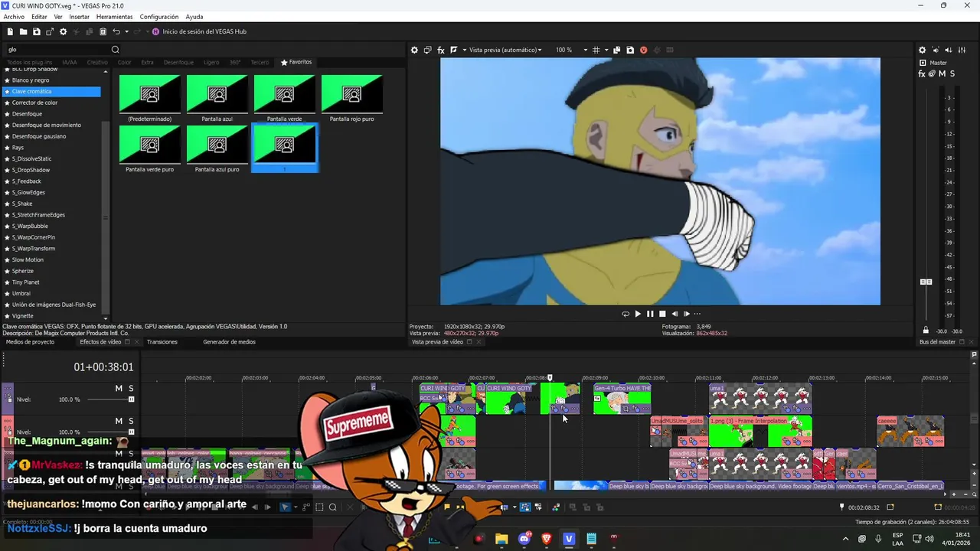The image size is (980, 551).
Task: Open the Discord icon in the taskbar
Action: point(524,539)
